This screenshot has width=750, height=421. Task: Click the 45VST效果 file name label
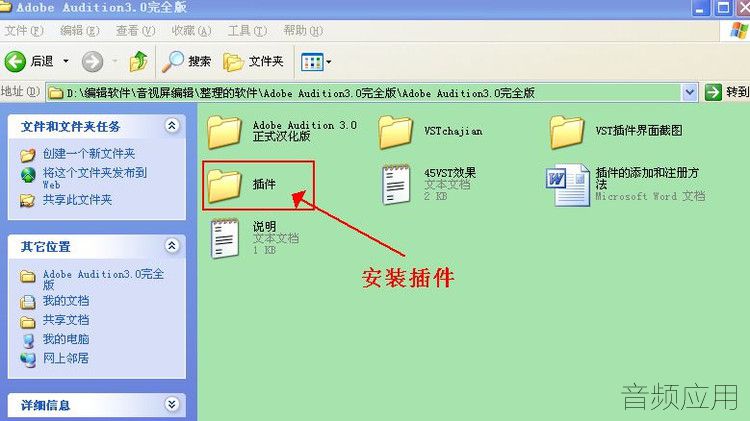pyautogui.click(x=450, y=172)
